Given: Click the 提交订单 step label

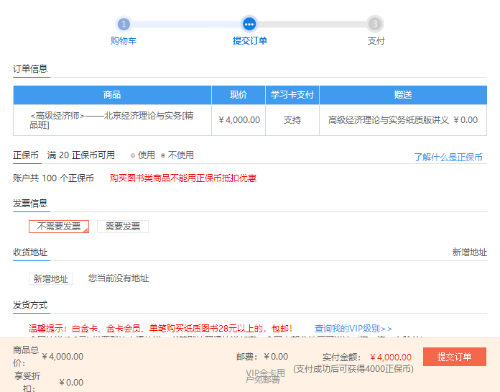Looking at the screenshot, I should click(x=250, y=41).
